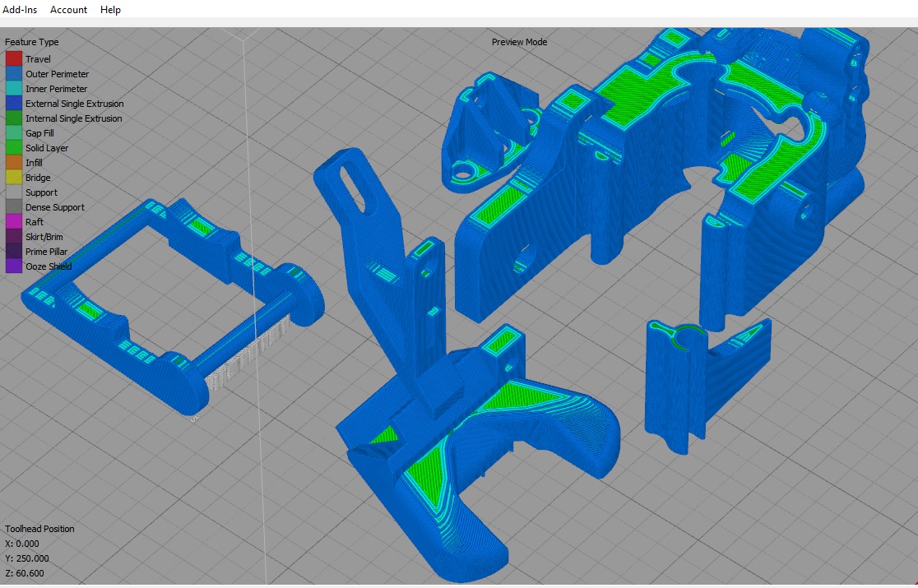The image size is (918, 588).
Task: Click the Solid Layer green swatch
Action: coord(14,147)
